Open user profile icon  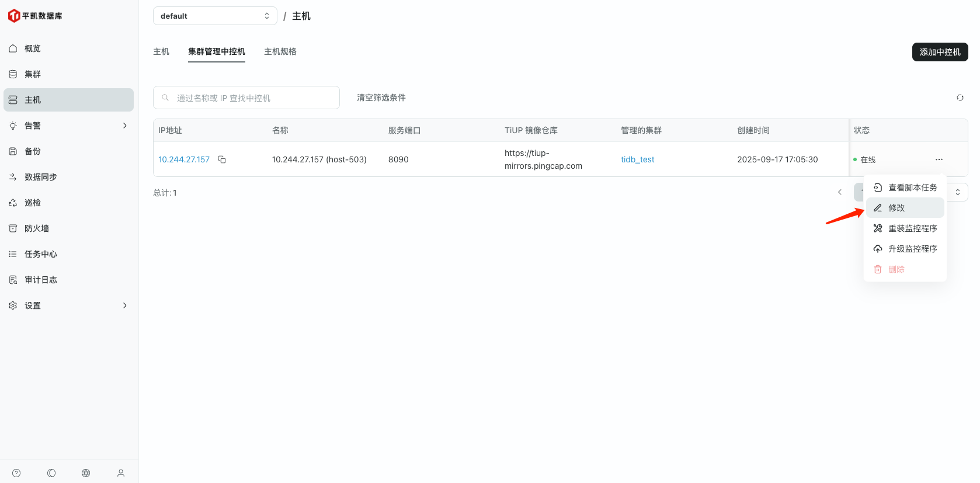coord(121,473)
